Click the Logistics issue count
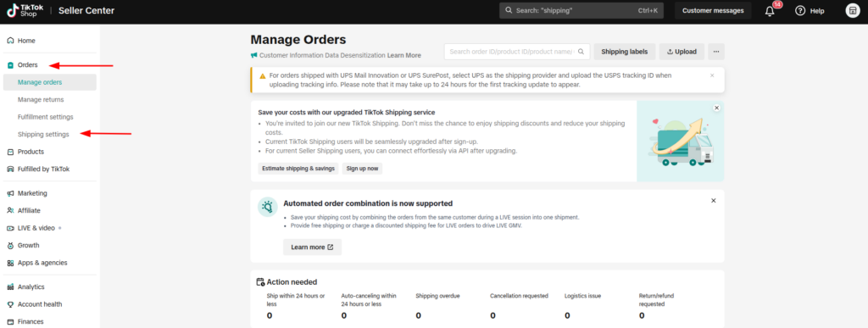Viewport: 868px width, 328px height. click(567, 315)
